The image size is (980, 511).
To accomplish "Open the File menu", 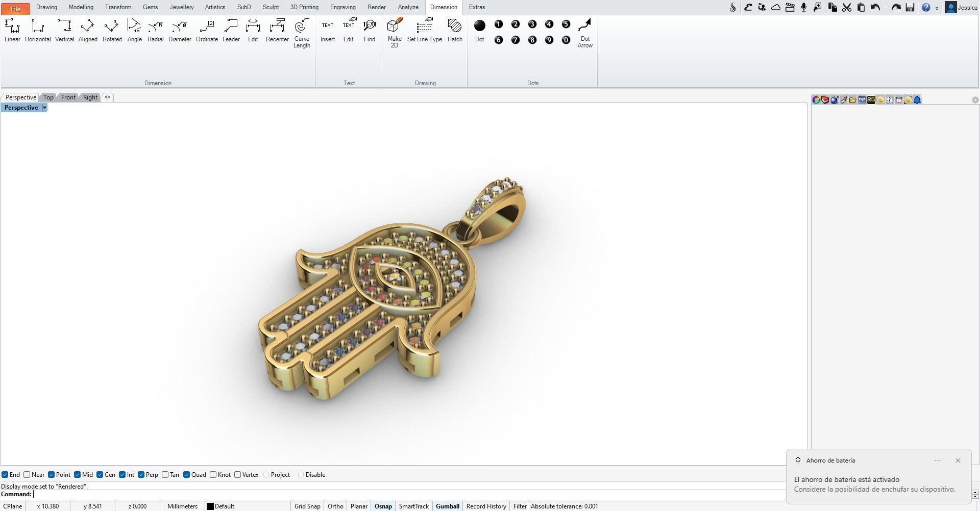I will 15,8.
